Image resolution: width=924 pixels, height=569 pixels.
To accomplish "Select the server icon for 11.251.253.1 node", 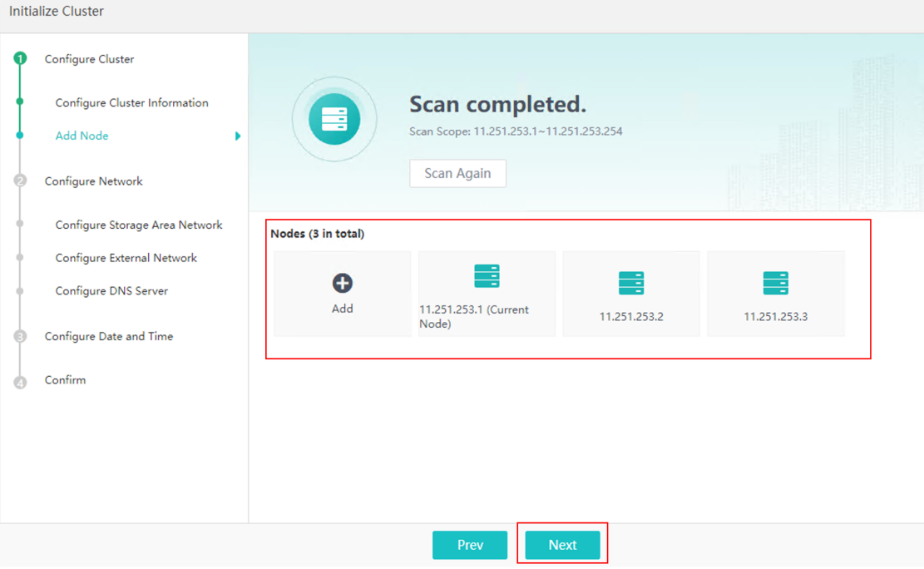I will pyautogui.click(x=487, y=276).
